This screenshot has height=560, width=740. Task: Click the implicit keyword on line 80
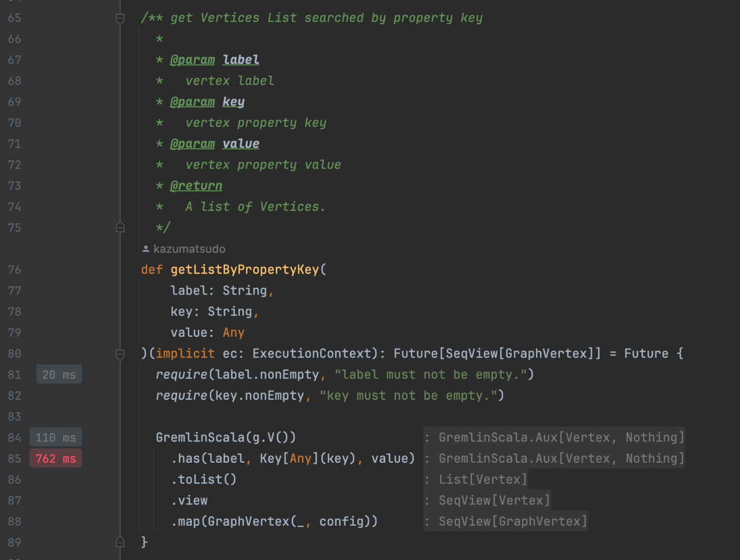pos(185,354)
